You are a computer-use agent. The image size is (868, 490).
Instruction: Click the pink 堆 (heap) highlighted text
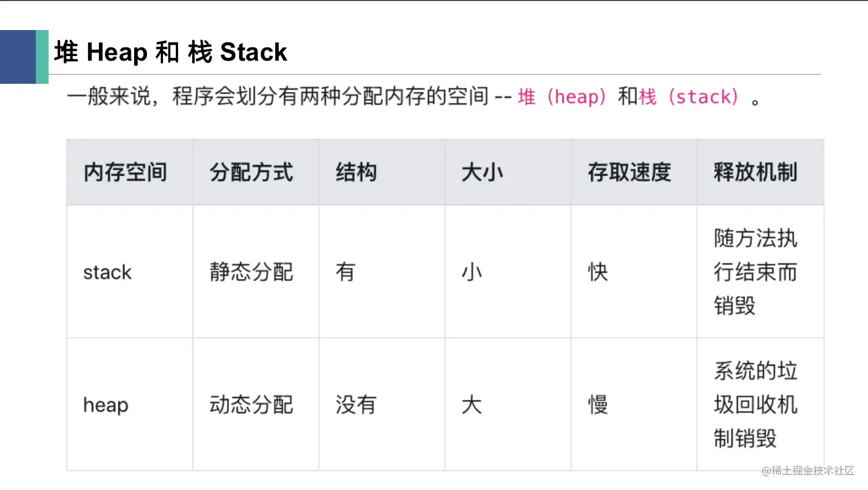click(562, 96)
